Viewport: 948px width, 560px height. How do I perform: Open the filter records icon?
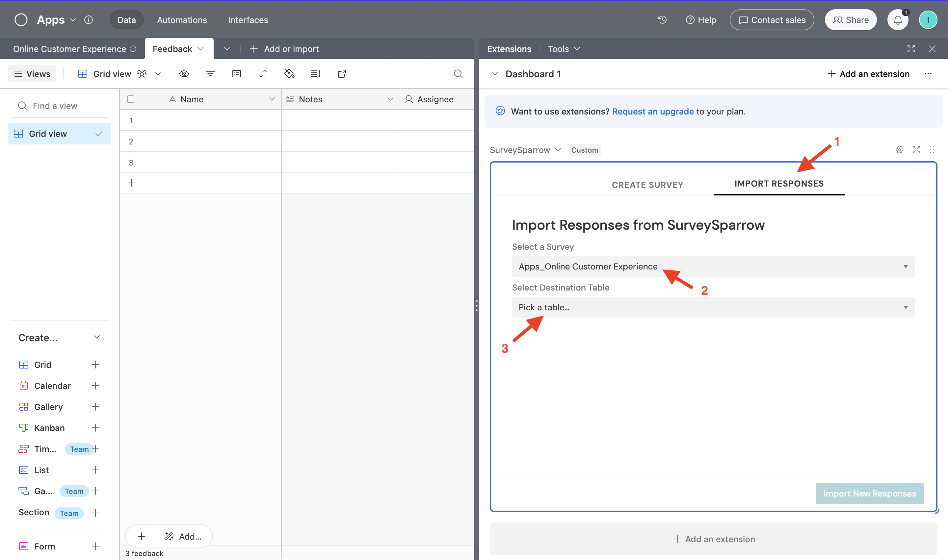tap(210, 74)
